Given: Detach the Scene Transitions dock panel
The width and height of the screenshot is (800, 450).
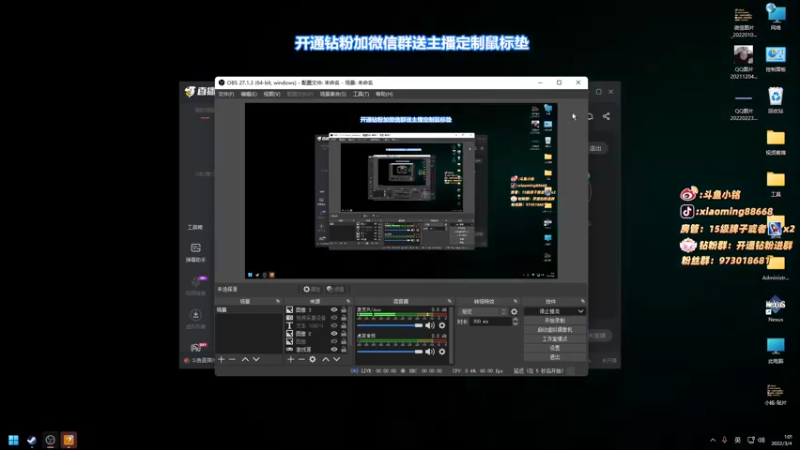Looking at the screenshot, I should tap(515, 301).
